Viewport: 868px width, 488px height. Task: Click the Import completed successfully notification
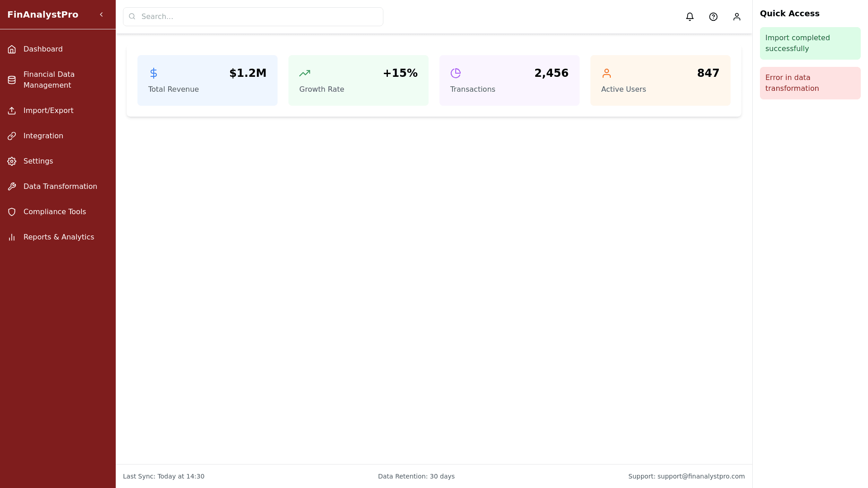point(810,43)
